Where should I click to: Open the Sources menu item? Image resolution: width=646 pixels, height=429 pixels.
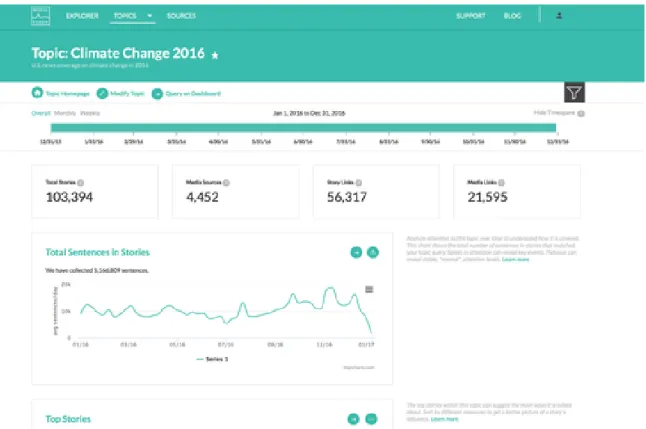pyautogui.click(x=181, y=16)
